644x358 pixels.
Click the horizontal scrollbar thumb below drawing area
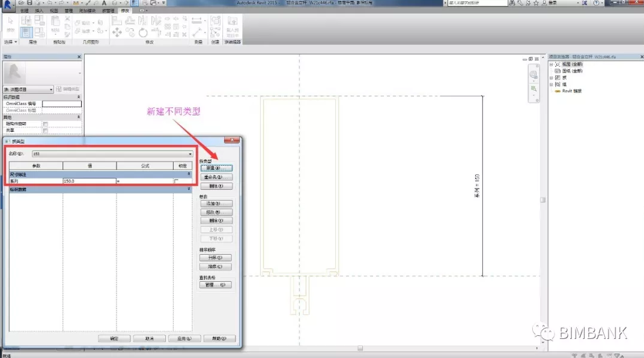coord(360,348)
